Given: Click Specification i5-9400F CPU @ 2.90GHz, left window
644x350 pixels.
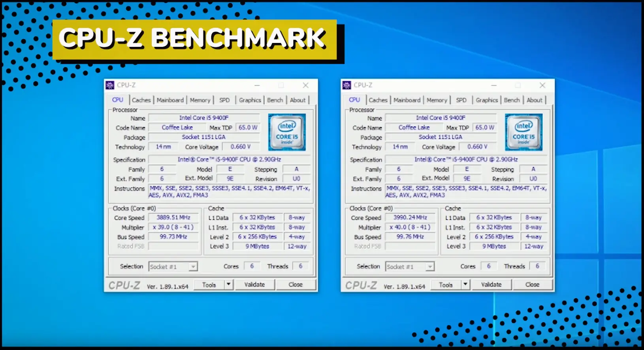Looking at the screenshot, I should tap(229, 159).
